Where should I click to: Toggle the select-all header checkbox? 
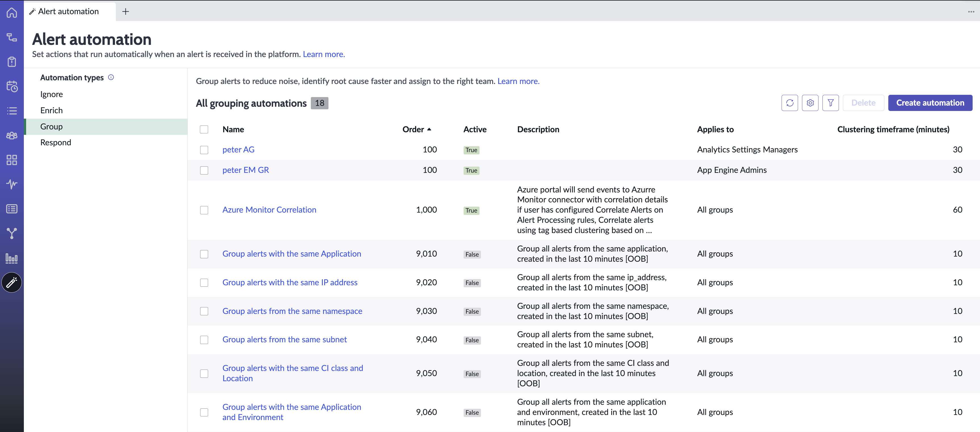coord(204,130)
